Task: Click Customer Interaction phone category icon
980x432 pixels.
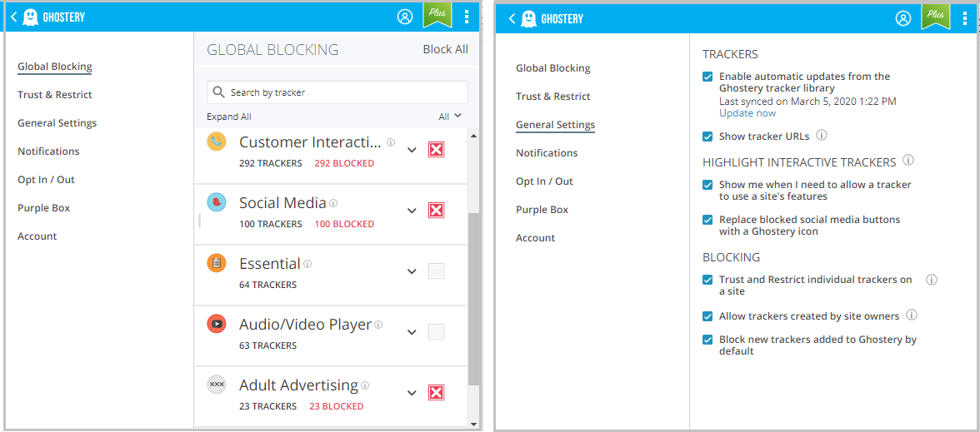Action: pyautogui.click(x=217, y=142)
